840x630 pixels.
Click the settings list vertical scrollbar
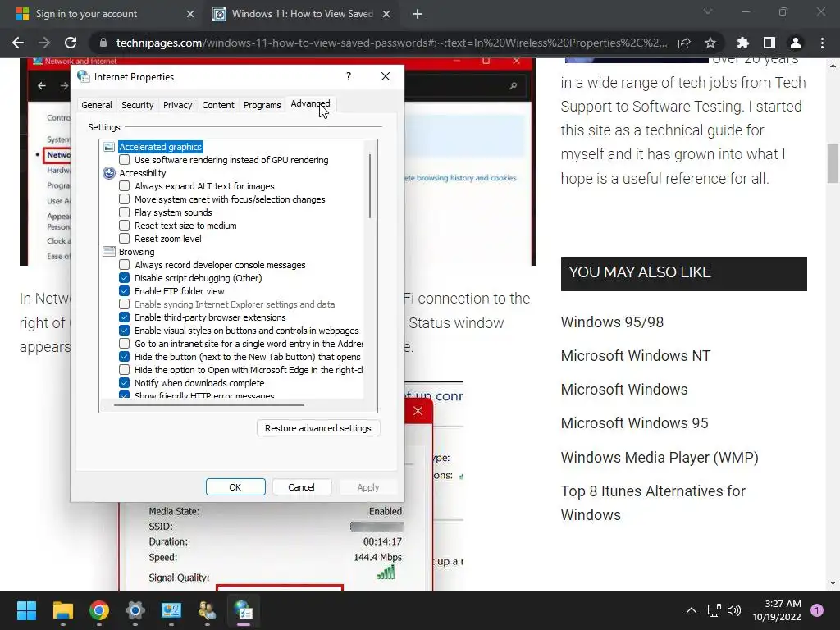coord(370,186)
